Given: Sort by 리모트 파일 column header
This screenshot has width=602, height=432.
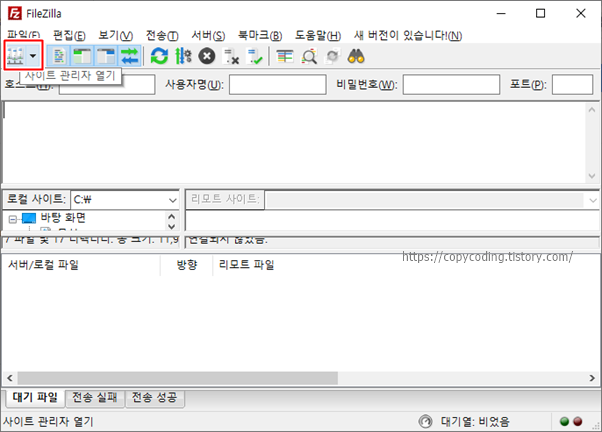Looking at the screenshot, I should (246, 265).
